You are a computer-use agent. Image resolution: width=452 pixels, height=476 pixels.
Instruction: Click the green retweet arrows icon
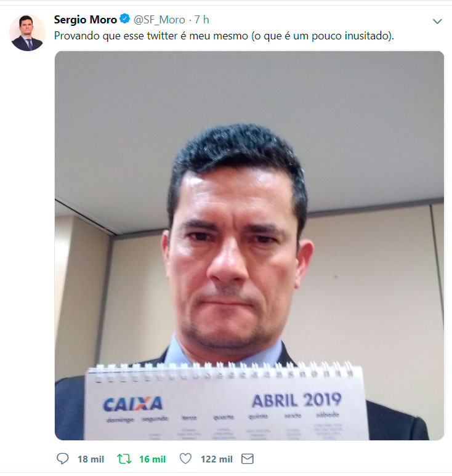click(x=124, y=459)
